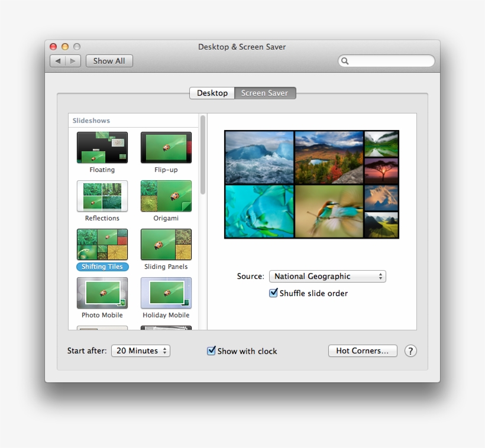Switch to the Desktop tab
485x448 pixels.
[x=212, y=93]
